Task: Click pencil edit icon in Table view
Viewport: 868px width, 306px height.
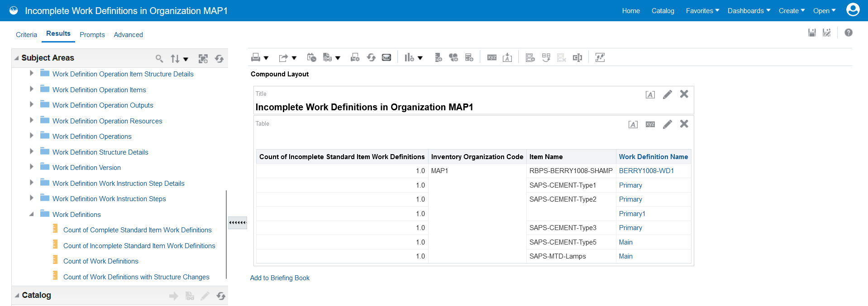Action: click(x=667, y=124)
